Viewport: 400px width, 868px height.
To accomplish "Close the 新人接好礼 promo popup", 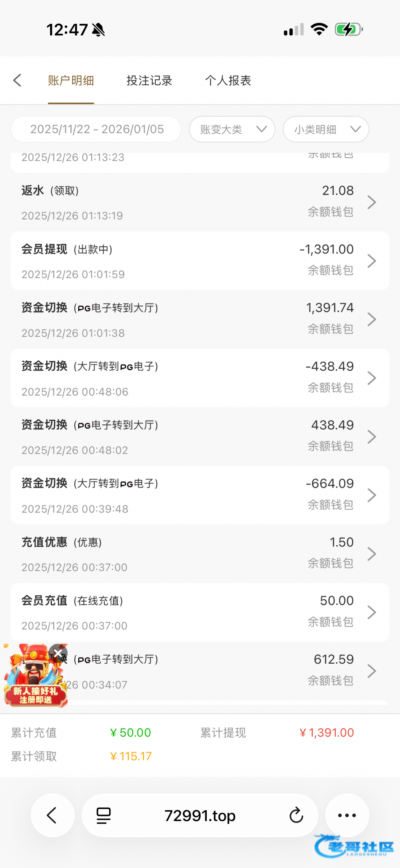I will [x=58, y=653].
